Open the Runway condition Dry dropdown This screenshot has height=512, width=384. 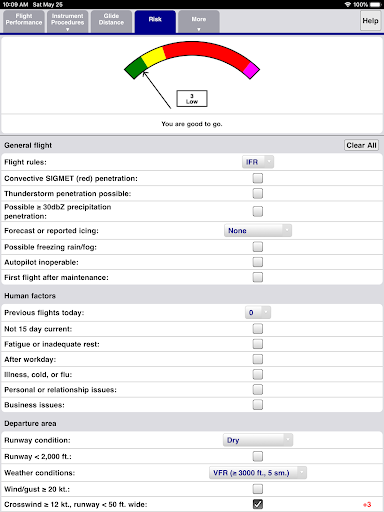pyautogui.click(x=258, y=440)
